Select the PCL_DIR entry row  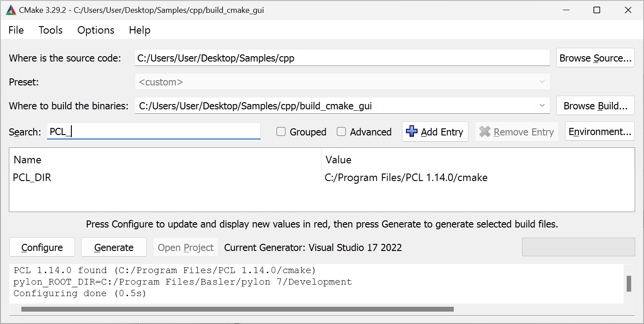32,178
